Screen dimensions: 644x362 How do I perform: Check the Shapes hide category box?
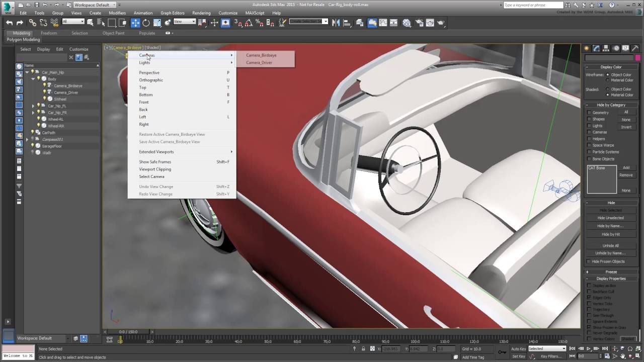pyautogui.click(x=589, y=119)
